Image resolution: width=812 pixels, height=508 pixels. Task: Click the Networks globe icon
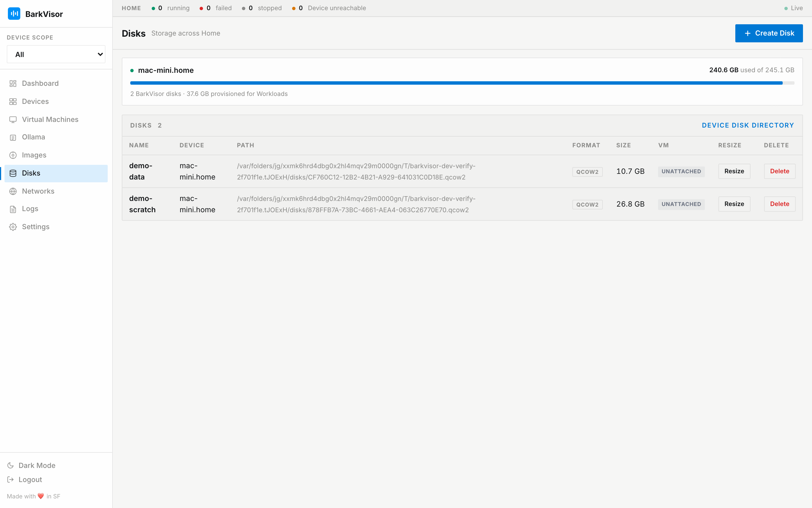13,191
